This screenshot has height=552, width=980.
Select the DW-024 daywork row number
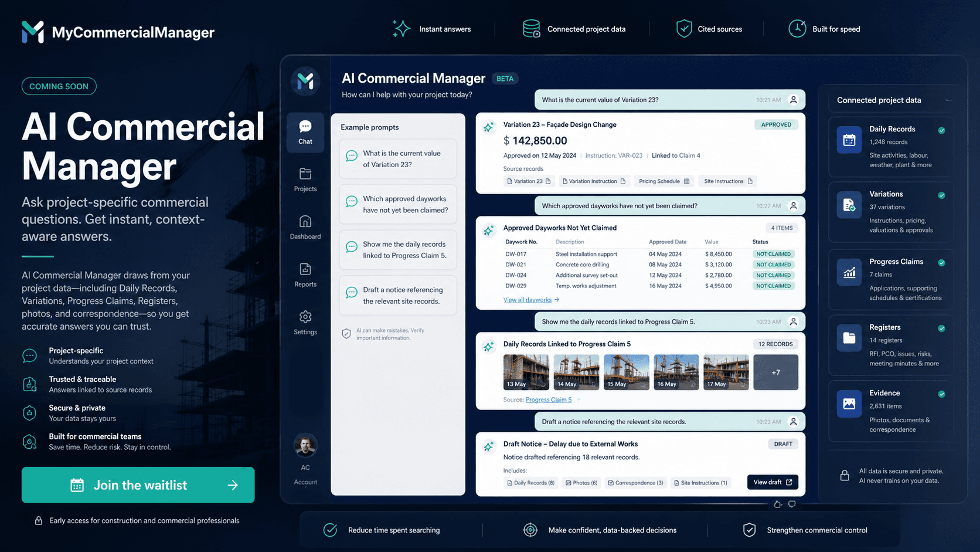(516, 275)
